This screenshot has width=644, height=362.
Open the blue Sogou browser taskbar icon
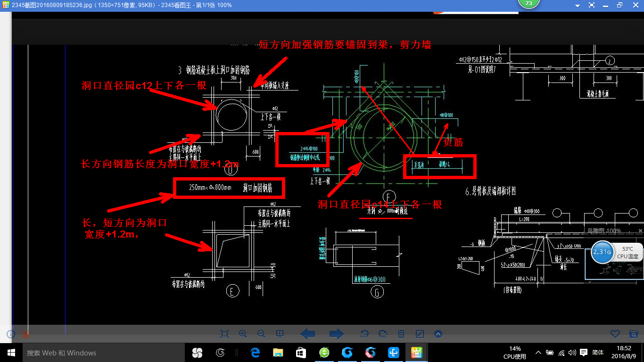click(347, 353)
